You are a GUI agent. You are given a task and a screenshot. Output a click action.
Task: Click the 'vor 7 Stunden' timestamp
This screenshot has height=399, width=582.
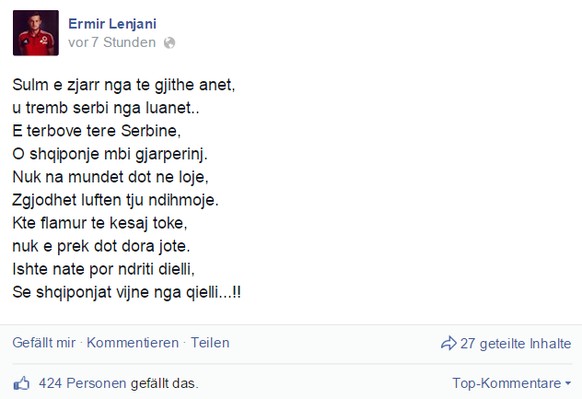point(112,42)
